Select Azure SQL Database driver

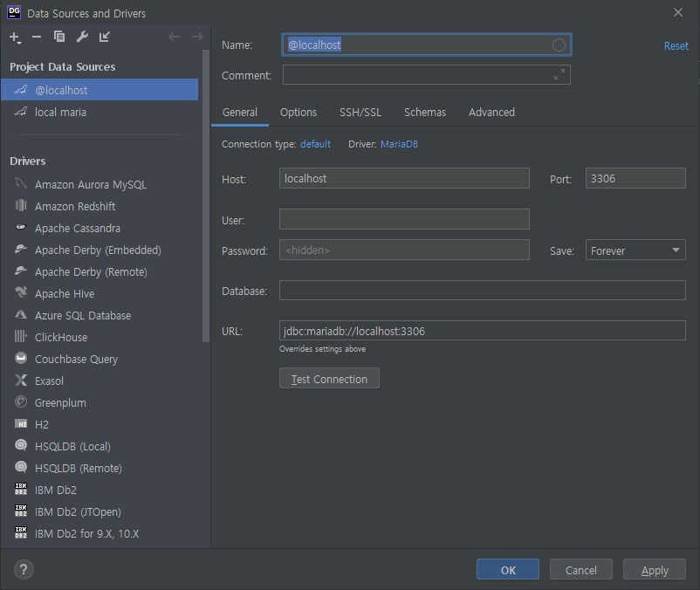coord(100,316)
